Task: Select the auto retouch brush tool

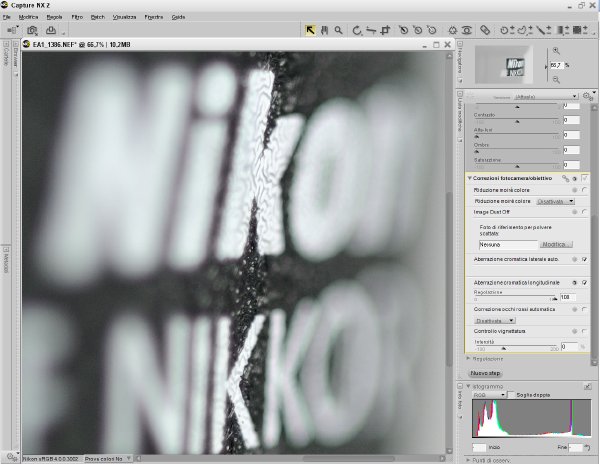Action: [x=485, y=30]
